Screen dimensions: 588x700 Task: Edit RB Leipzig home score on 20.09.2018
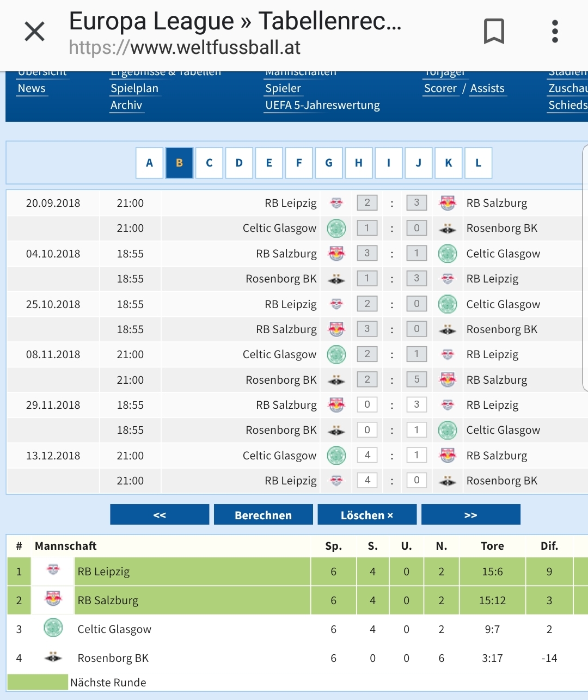click(367, 203)
